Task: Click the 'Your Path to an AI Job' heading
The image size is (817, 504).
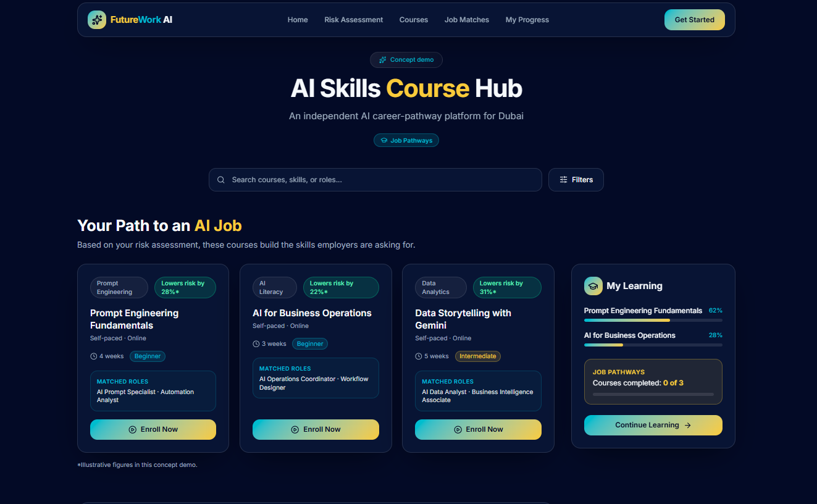Action: coord(159,225)
